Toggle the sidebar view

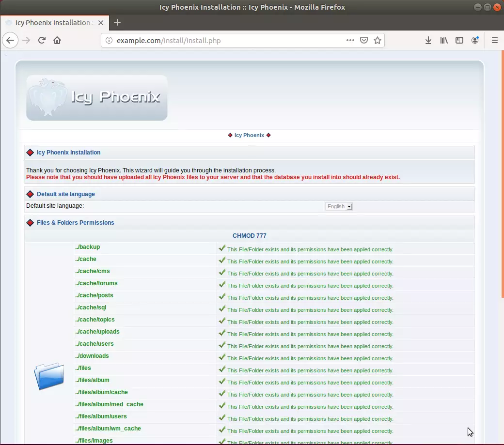459,41
